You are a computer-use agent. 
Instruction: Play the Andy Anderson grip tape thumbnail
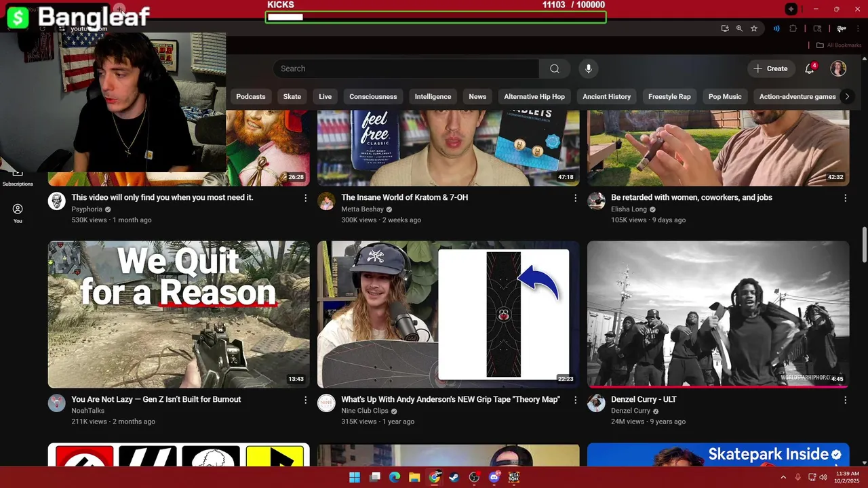448,314
